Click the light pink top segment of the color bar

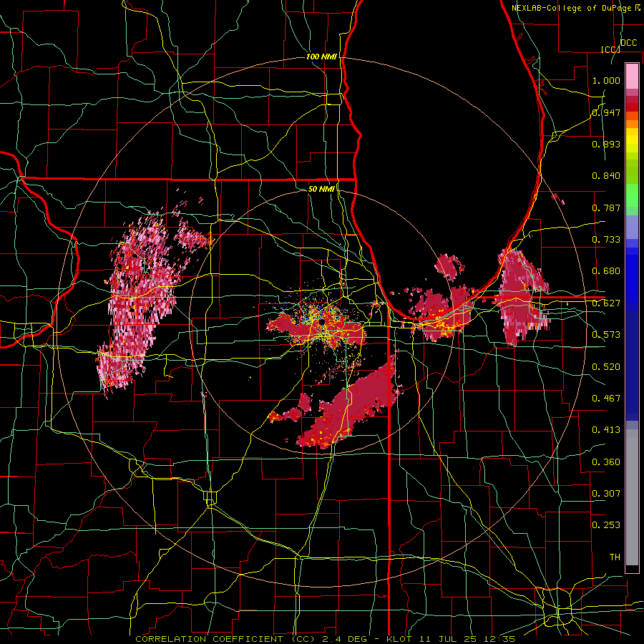632,77
